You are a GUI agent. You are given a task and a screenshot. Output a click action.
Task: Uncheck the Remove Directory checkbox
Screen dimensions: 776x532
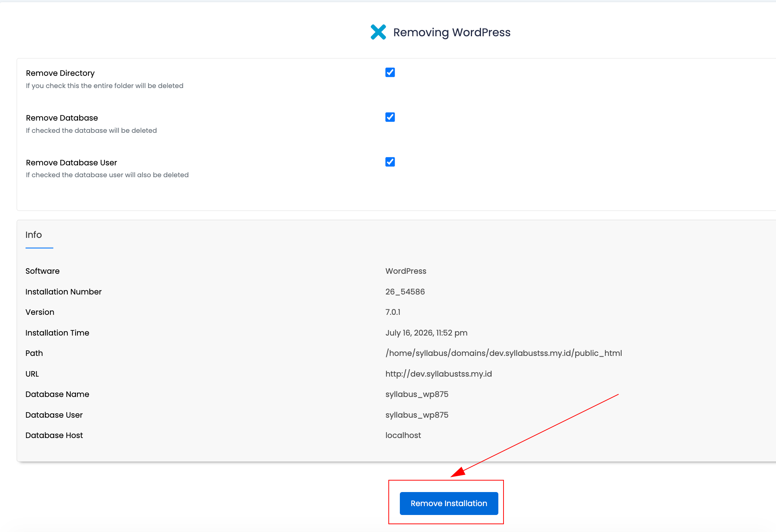coord(390,73)
